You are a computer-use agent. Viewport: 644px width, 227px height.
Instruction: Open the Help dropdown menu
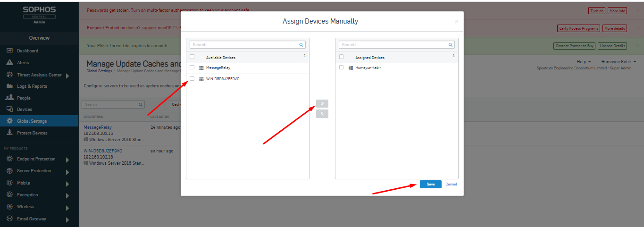[584, 62]
